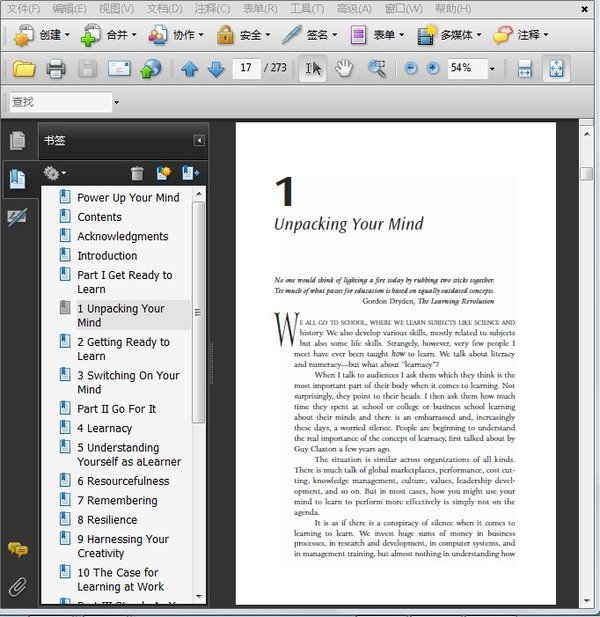The image size is (600, 617).
Task: Open bookmark options gear menu
Action: point(54,173)
